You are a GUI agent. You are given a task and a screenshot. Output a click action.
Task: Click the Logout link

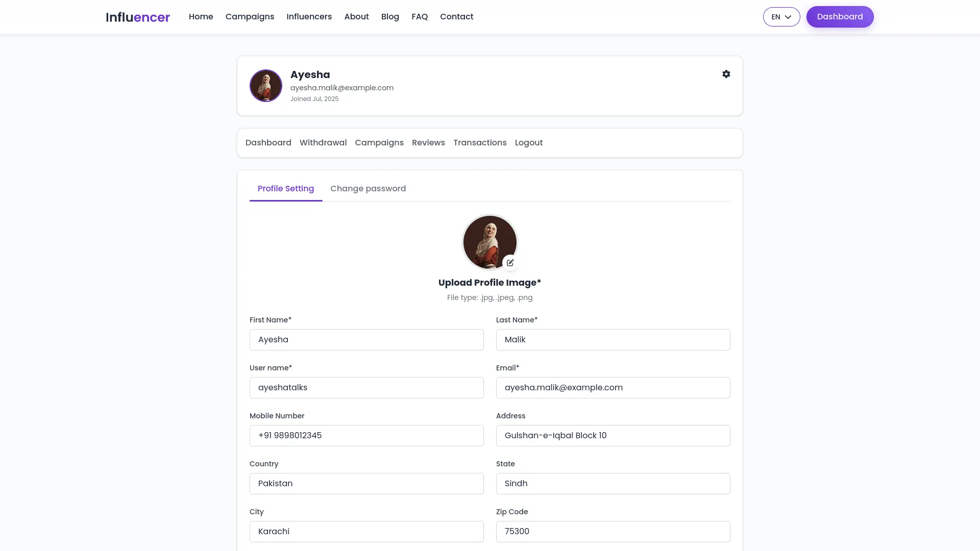[x=529, y=143]
